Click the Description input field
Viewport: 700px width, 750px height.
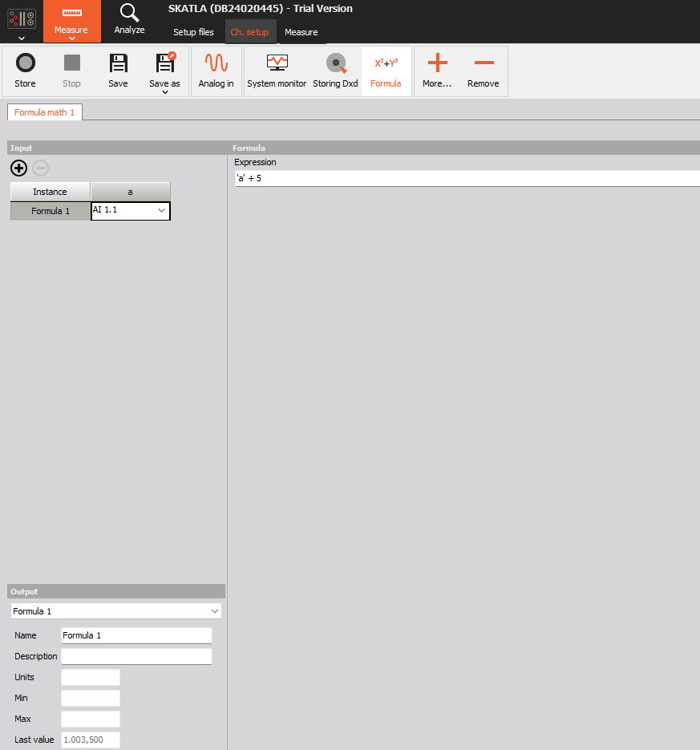(x=136, y=655)
